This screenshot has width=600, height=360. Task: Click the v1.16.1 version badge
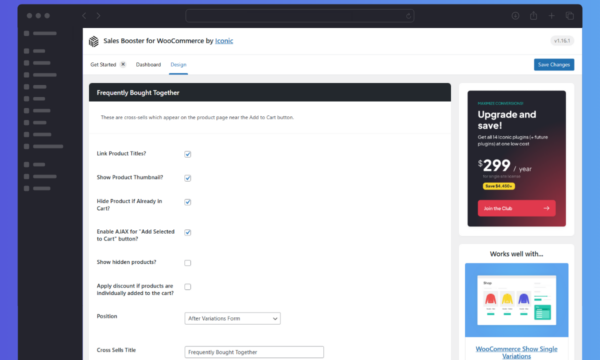pyautogui.click(x=562, y=41)
